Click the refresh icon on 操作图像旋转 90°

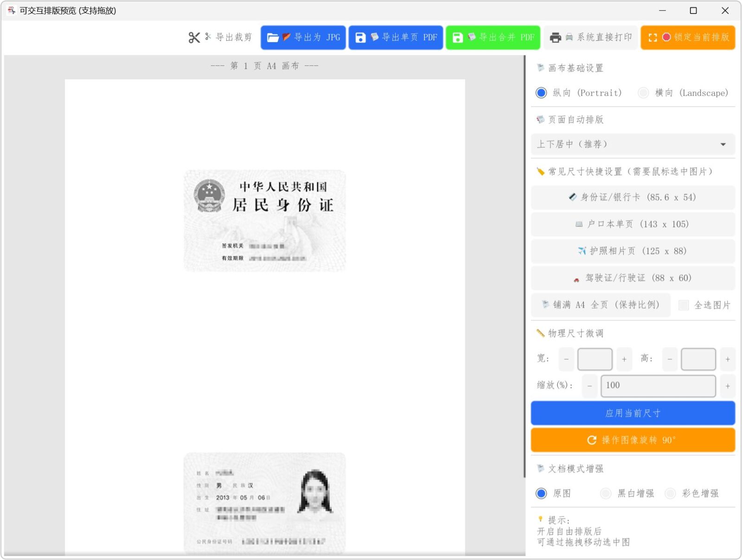click(592, 440)
